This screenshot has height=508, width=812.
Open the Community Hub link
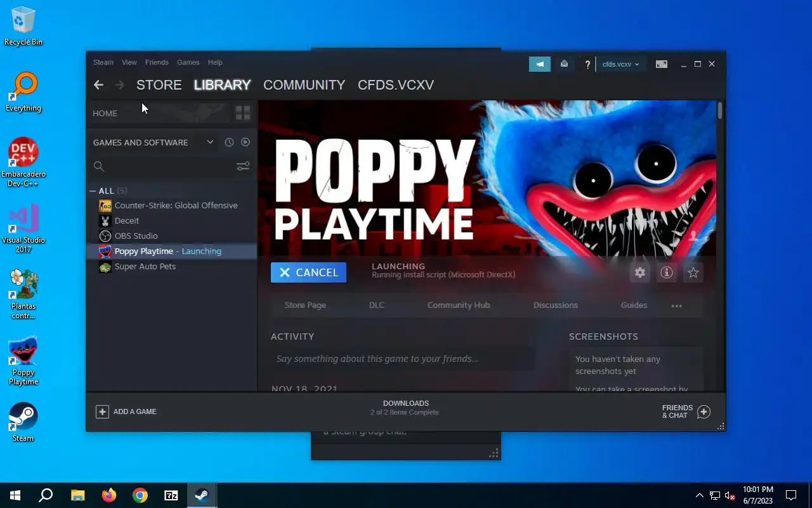point(459,305)
